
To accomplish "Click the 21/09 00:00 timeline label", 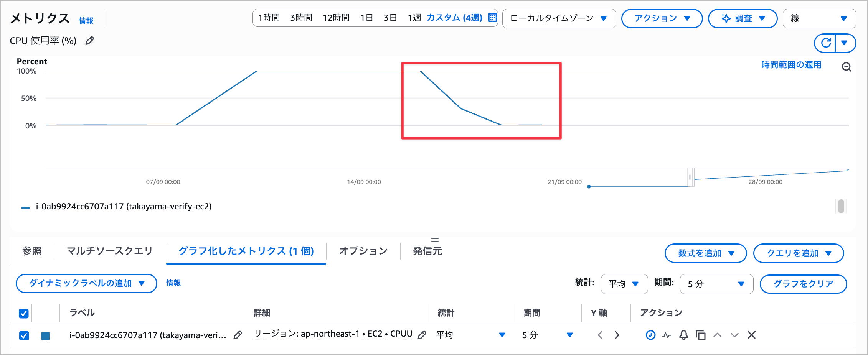I will pyautogui.click(x=564, y=182).
